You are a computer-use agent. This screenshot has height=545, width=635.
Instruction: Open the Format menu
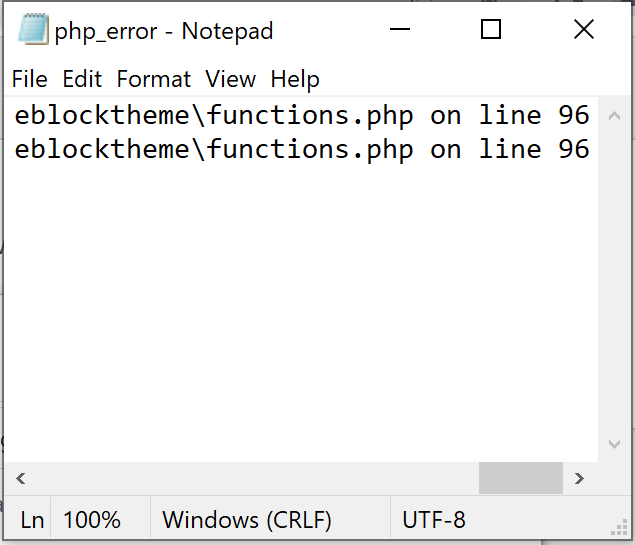[154, 79]
